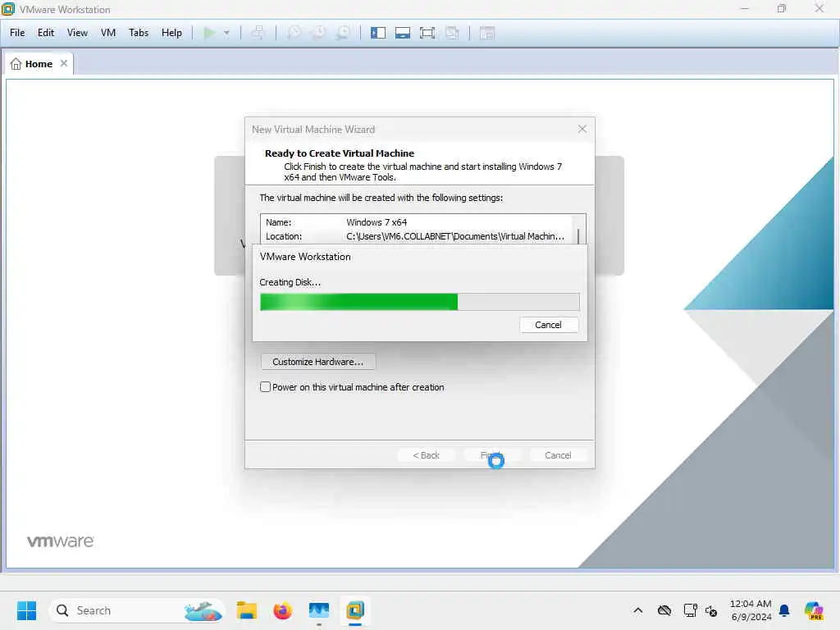The width and height of the screenshot is (840, 630).
Task: Open the clock showing 12:04 AM
Action: tap(751, 610)
